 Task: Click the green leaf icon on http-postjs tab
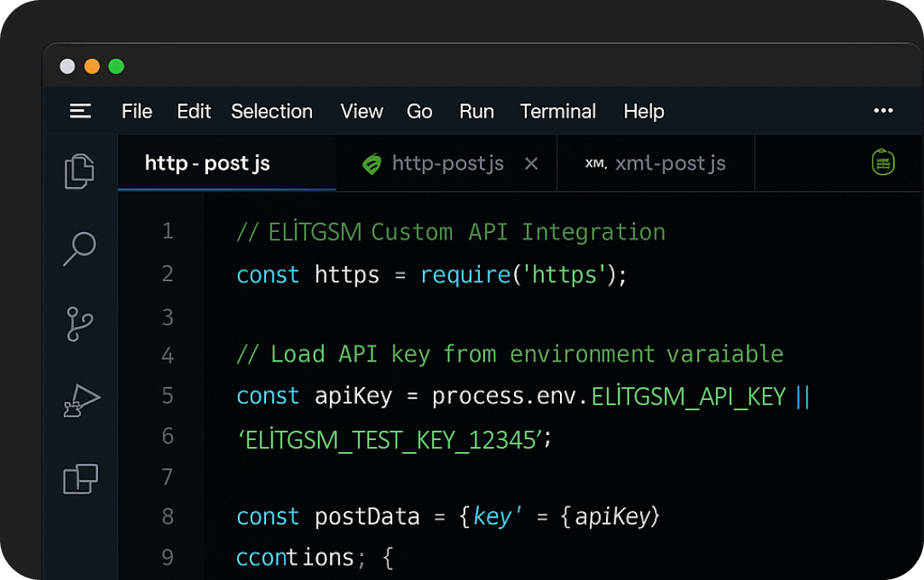tap(372, 163)
